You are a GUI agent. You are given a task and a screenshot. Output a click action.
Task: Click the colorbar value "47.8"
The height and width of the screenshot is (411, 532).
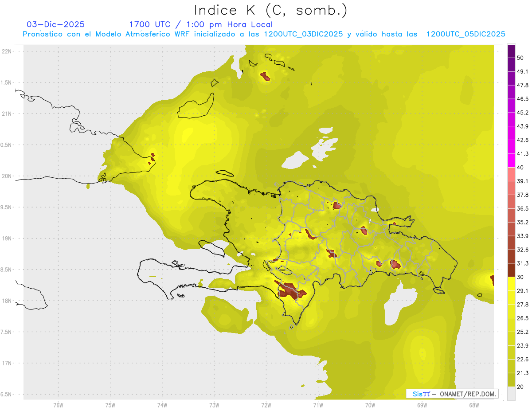[523, 85]
